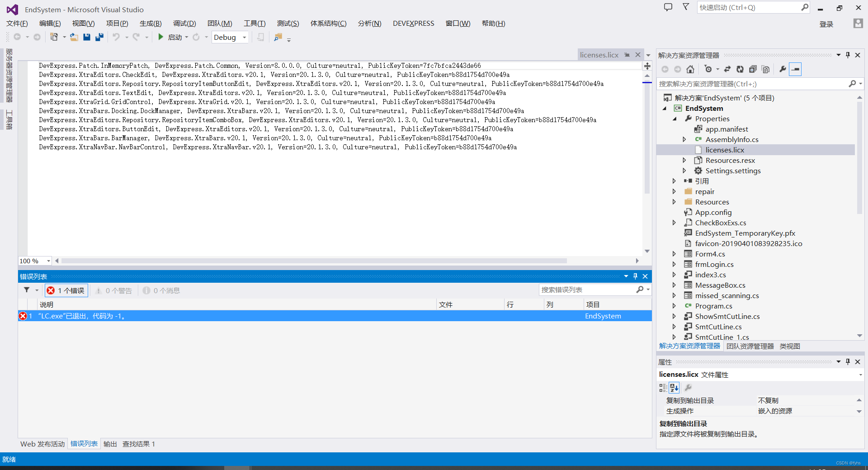Click the Solution Explorer vertical scrollbar
The image size is (868, 470).
pos(859,158)
